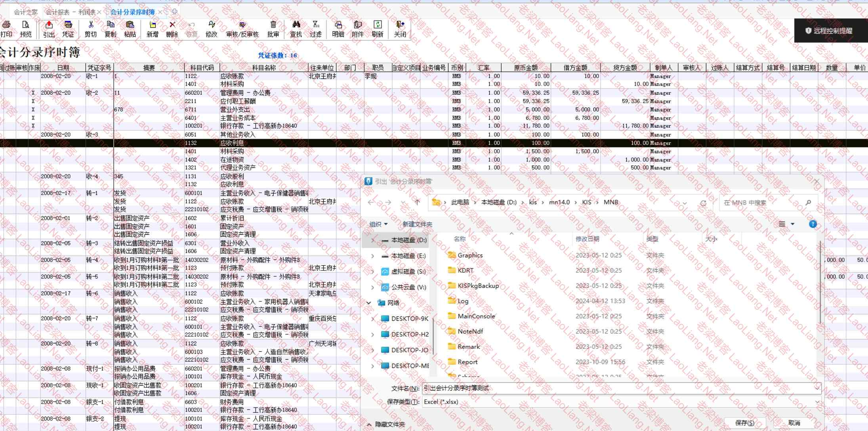Screen dimensions: 868x431
Task: Expand 本地磁盘 (E:) tree node
Action: [372, 256]
